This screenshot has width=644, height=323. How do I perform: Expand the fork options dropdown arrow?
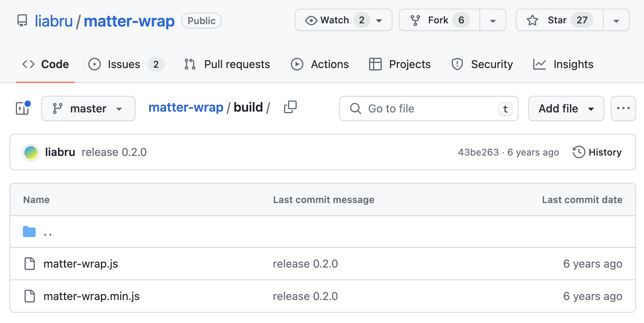click(492, 21)
